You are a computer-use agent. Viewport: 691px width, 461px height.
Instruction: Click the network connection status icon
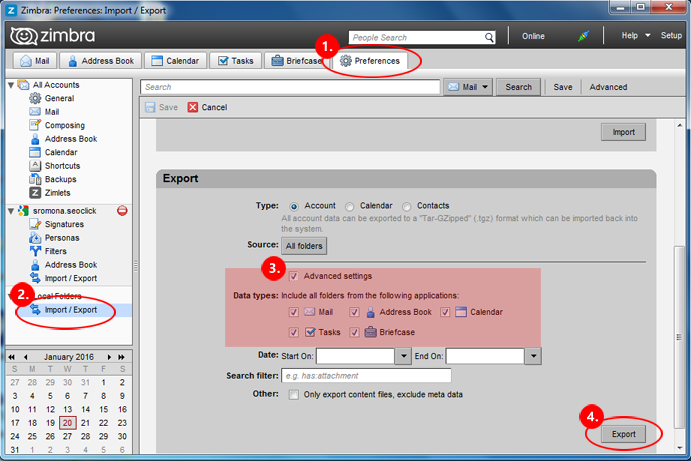[583, 36]
